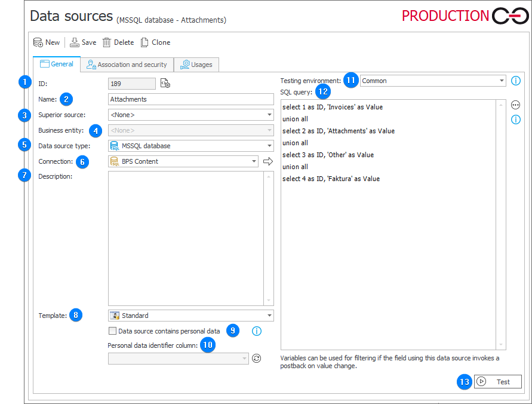Image resolution: width=532 pixels, height=404 pixels.
Task: Click the MSSQL database icon in type field
Action: tap(115, 146)
